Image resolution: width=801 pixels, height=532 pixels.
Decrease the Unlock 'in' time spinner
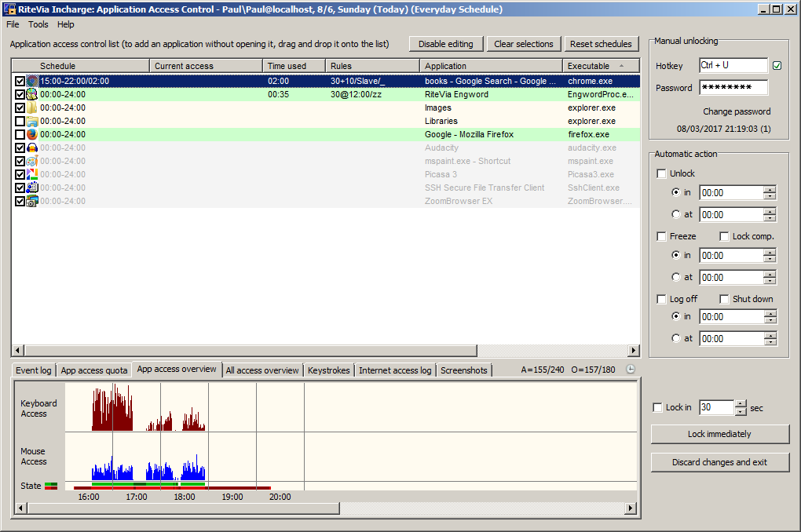click(x=770, y=196)
